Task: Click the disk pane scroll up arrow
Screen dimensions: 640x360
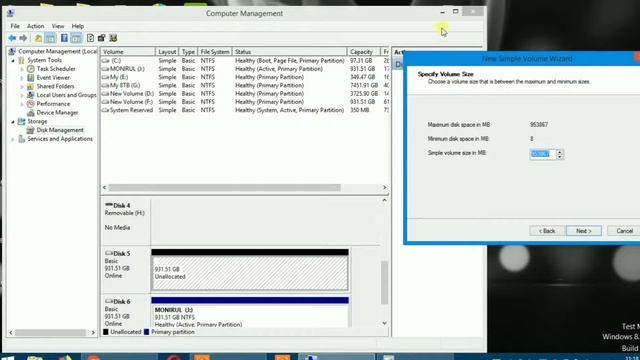Action: click(x=384, y=200)
